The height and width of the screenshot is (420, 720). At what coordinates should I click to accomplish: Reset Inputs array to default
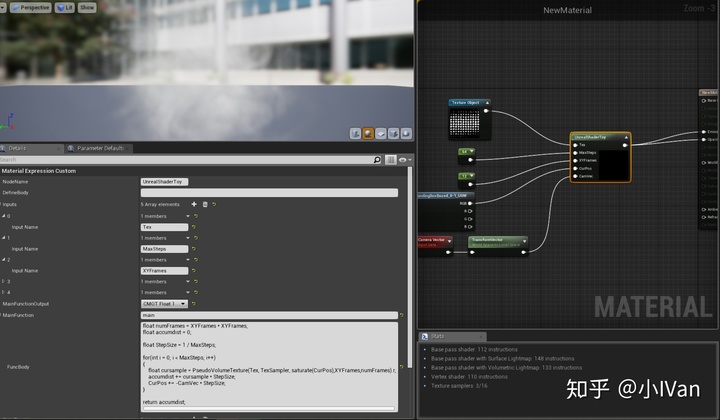214,204
